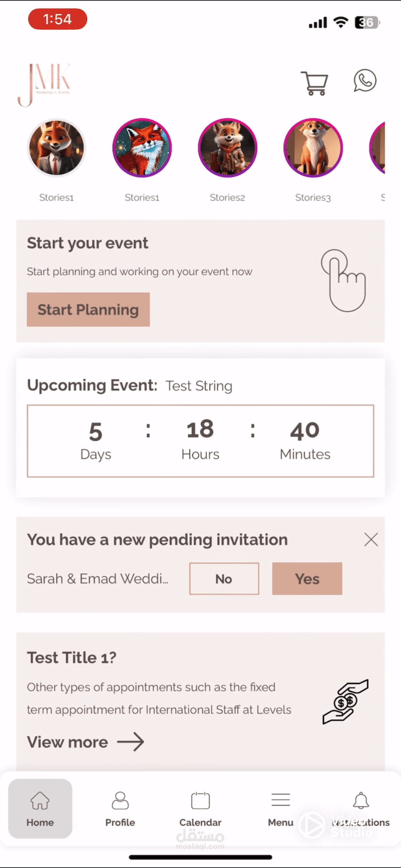
Task: Open the Notifications bell tab
Action: tap(361, 808)
